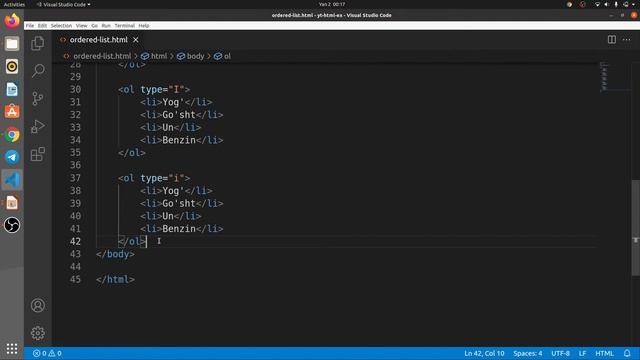Click the Benzin list item on line 34
This screenshot has width=640, height=360.
(182, 140)
